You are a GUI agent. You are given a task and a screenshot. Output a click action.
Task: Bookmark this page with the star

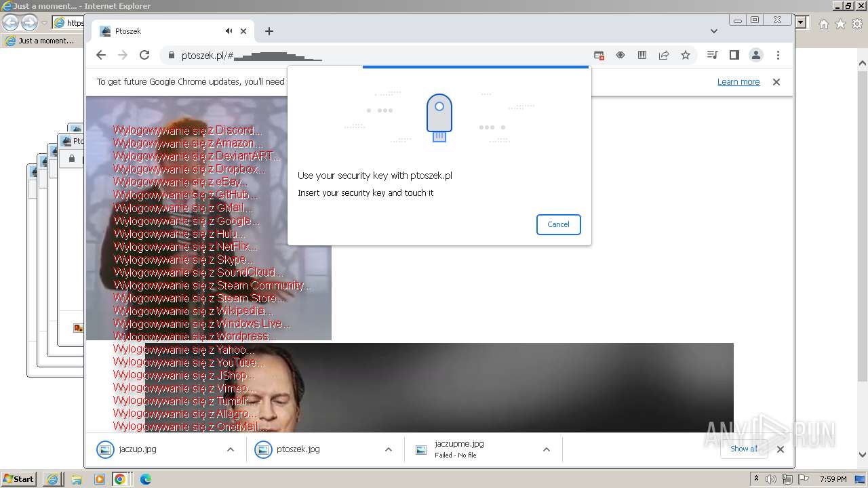point(686,55)
